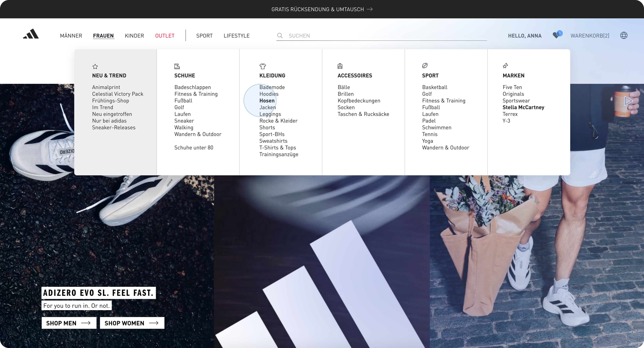Open the wishlist heart icon
The height and width of the screenshot is (348, 644).
coord(556,36)
